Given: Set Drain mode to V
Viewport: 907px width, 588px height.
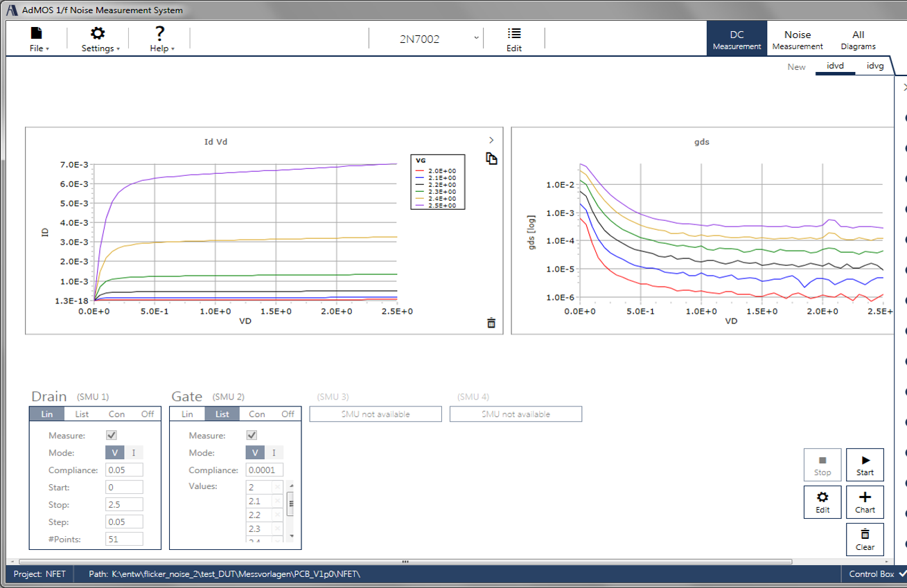Looking at the screenshot, I should 115,453.
